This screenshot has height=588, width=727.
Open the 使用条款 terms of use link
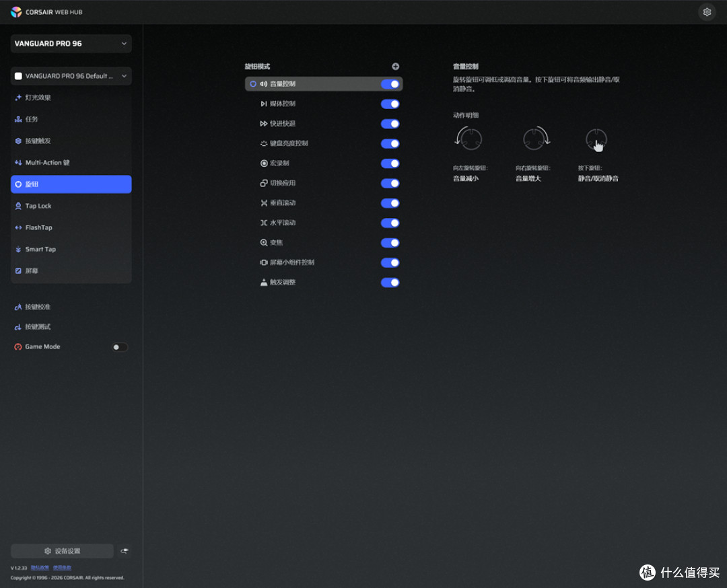[62, 568]
